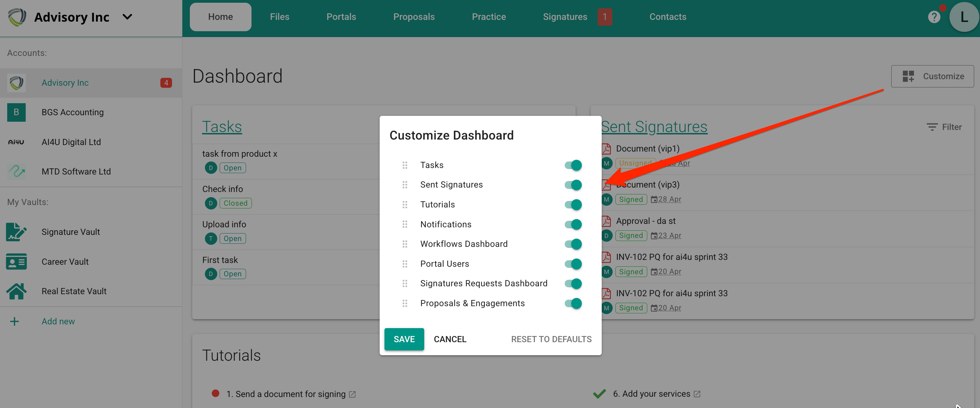
Task: Click Advisory Inc account badge showing 4
Action: (166, 83)
